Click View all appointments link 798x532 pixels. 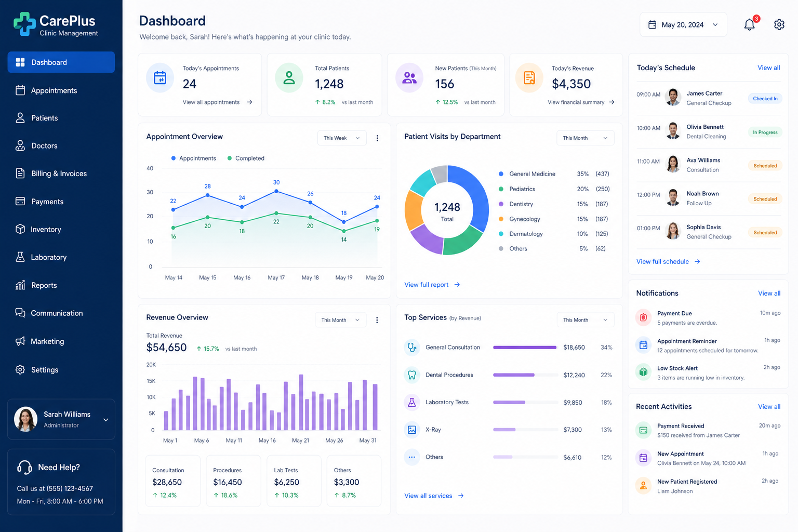[217, 102]
